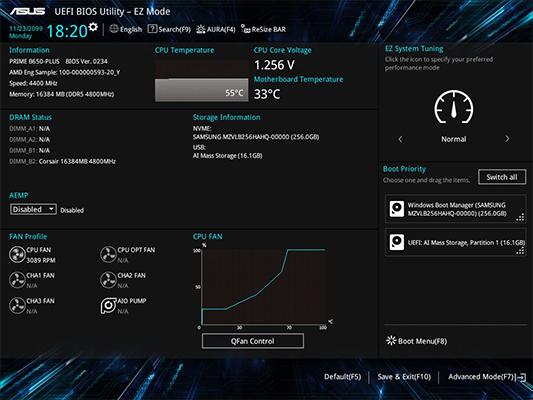This screenshot has width=533, height=400.
Task: Select previous performance mode with left chevron
Action: tap(400, 139)
